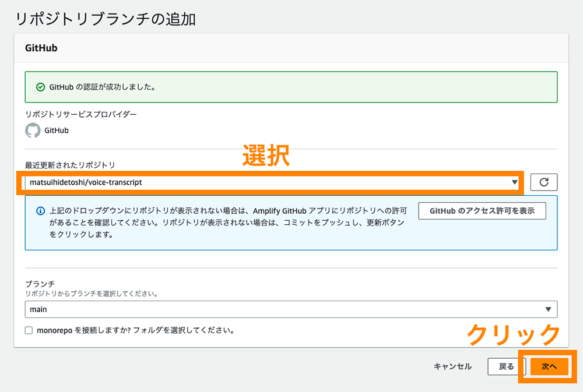Click the リポジトリブランチの追加 page heading
The image size is (583, 392).
[106, 19]
